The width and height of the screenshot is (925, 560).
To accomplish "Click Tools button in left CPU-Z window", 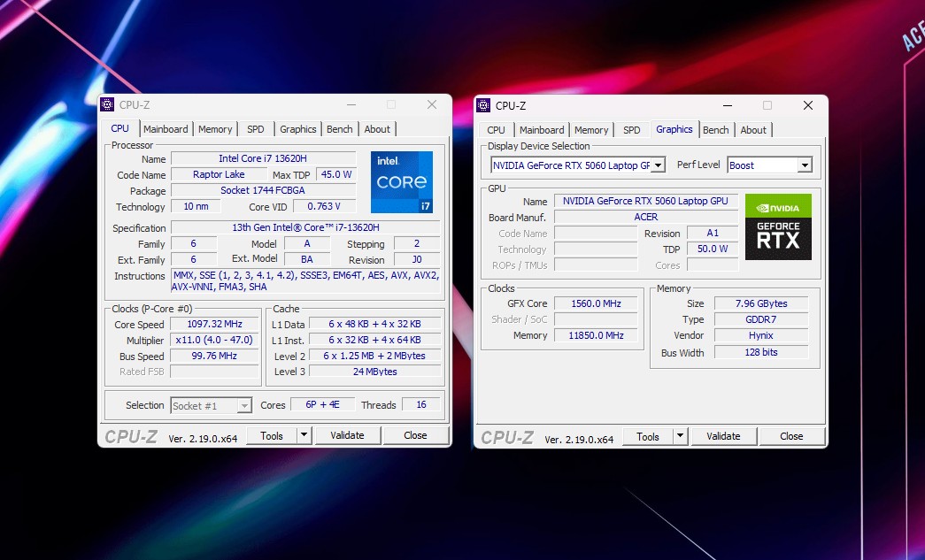I will (x=272, y=435).
